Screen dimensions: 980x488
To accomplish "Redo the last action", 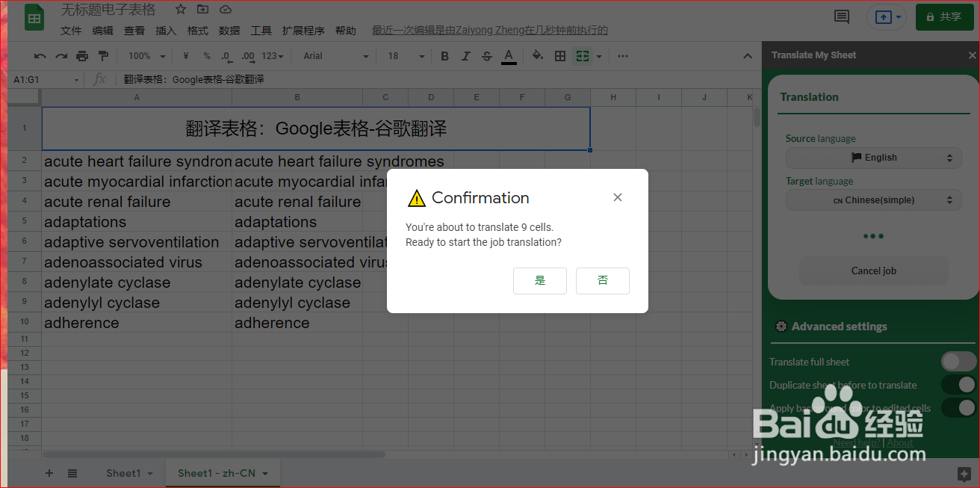I will tap(61, 56).
